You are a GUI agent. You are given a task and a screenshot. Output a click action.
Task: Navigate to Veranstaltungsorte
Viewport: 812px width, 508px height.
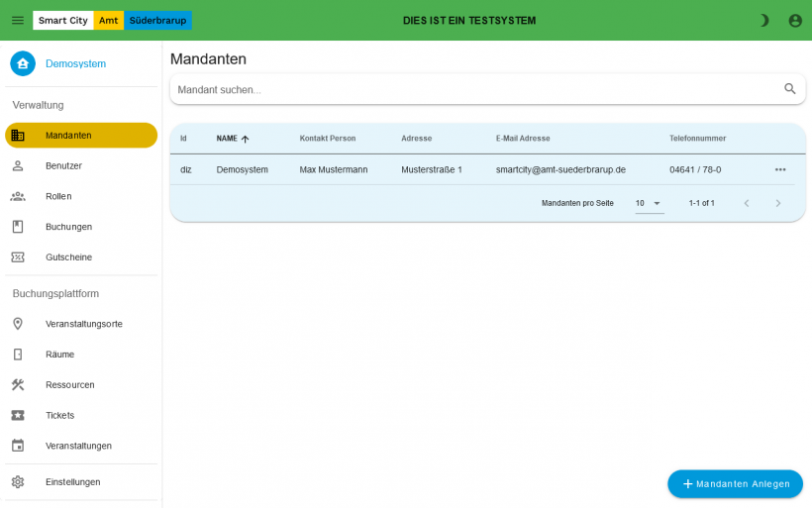pos(83,324)
